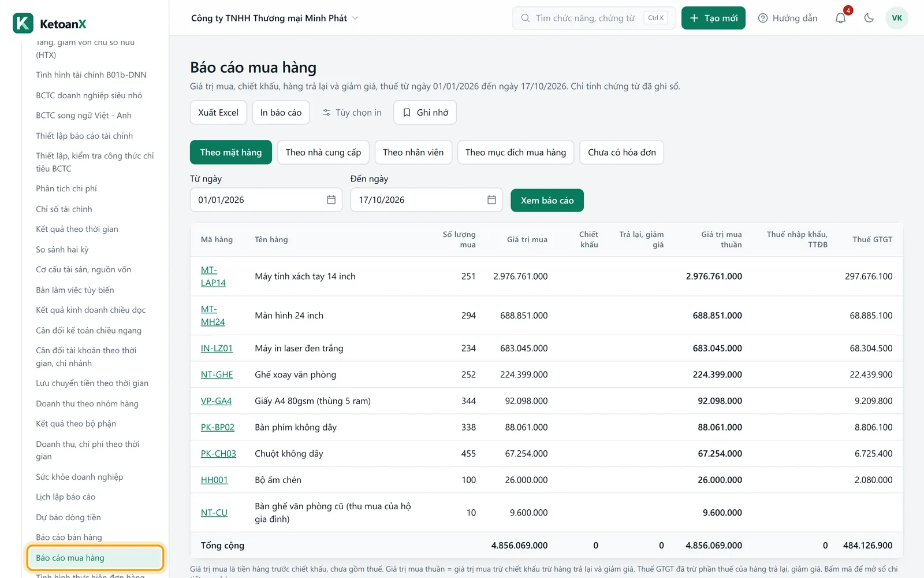Click the Giá trị mua column header
Screen dimensions: 924x578
[x=527, y=239]
